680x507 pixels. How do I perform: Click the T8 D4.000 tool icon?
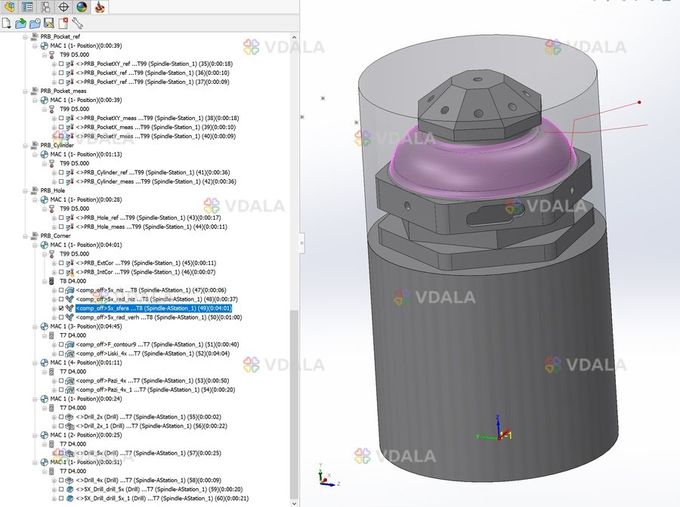(x=53, y=281)
